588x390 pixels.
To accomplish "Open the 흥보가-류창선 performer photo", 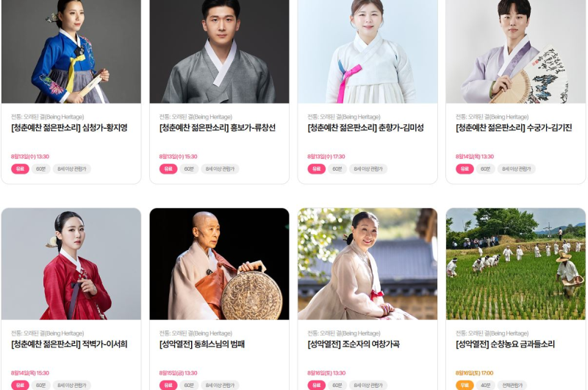I will [x=219, y=52].
